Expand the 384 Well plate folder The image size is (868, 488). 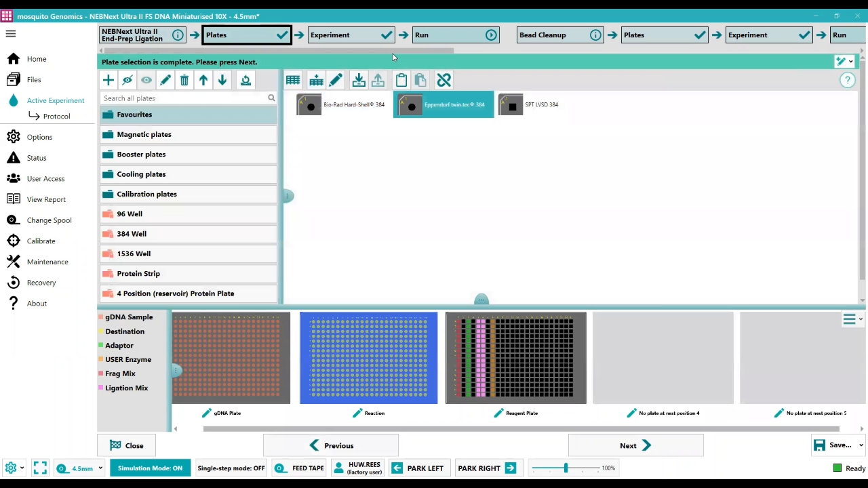[132, 234]
